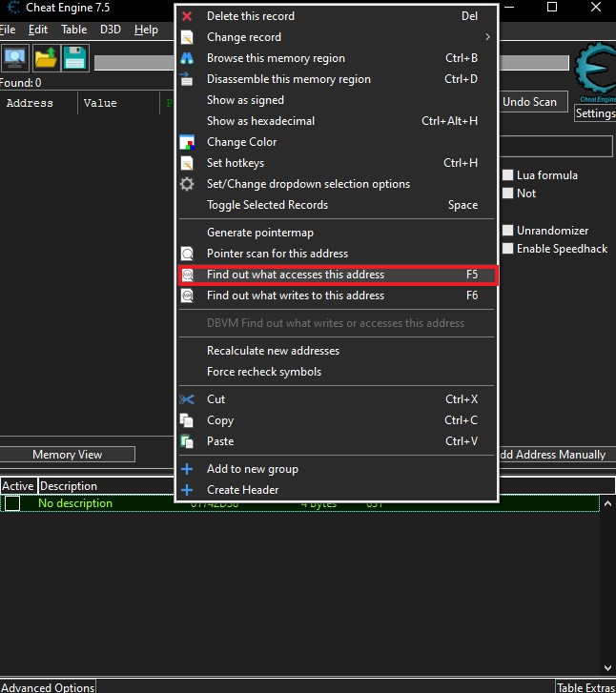Click the Value column header

click(x=100, y=103)
